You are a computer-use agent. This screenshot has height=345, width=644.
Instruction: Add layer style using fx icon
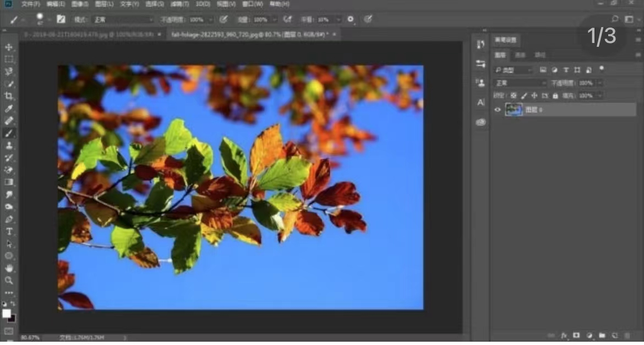click(x=564, y=335)
